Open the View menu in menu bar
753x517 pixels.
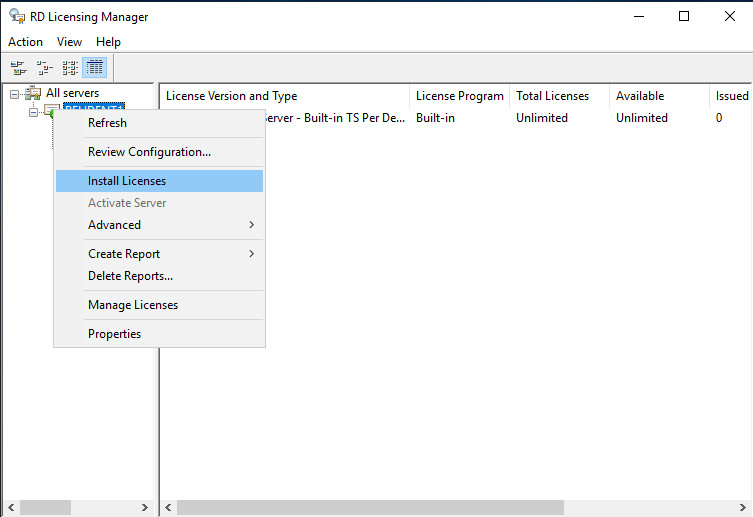69,42
